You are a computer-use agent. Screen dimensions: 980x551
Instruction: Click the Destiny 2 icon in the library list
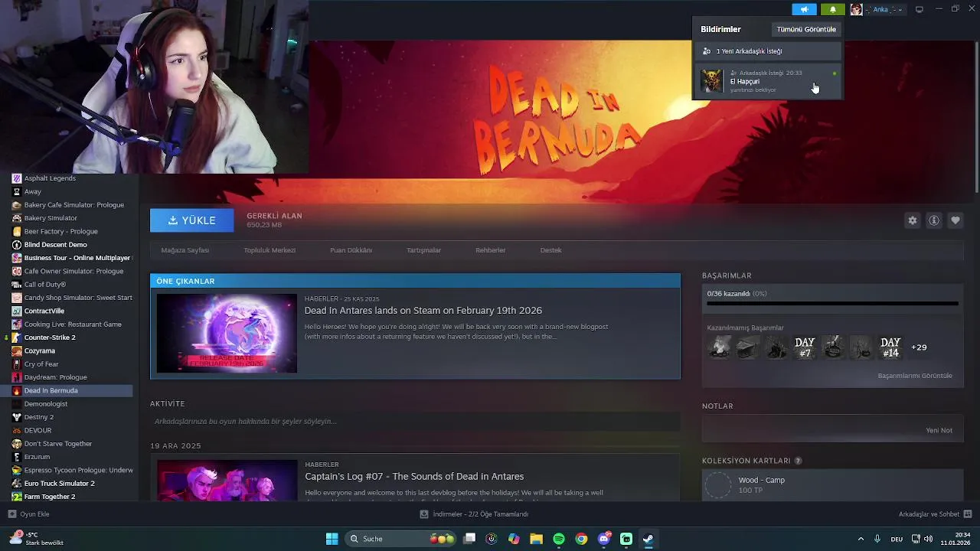pos(17,417)
